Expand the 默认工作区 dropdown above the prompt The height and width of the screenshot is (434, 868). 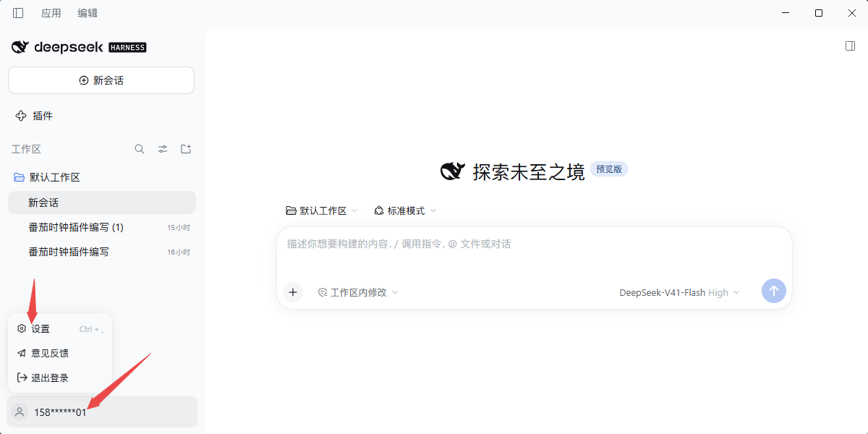pyautogui.click(x=322, y=210)
